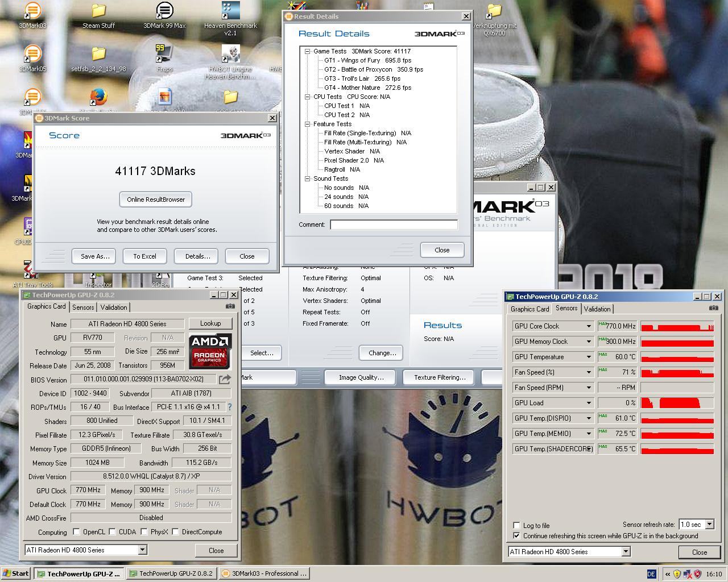The width and height of the screenshot is (728, 582).
Task: Select GT2 - Battle of Proxycon result
Action: tap(373, 69)
